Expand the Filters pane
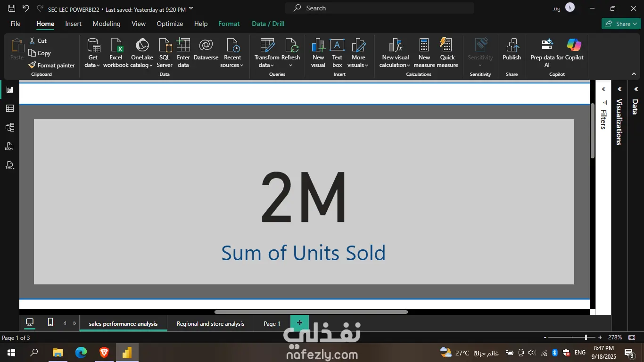The width and height of the screenshot is (644, 362). tap(603, 89)
